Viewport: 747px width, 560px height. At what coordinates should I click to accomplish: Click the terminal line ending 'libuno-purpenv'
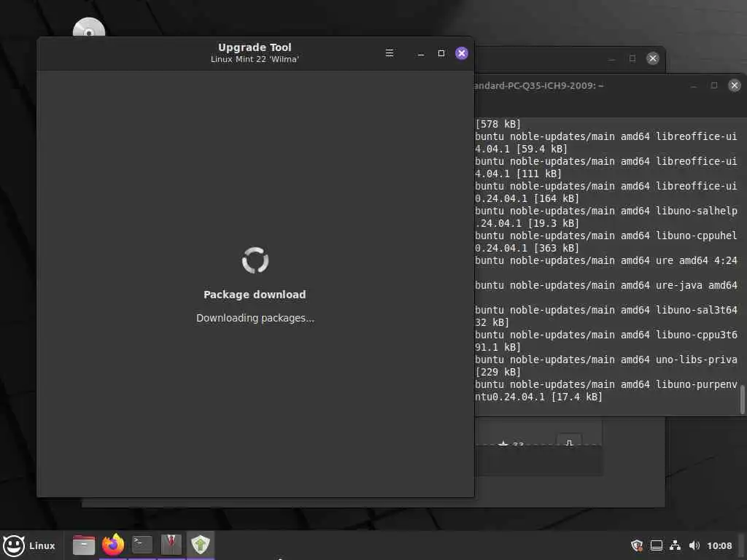606,384
